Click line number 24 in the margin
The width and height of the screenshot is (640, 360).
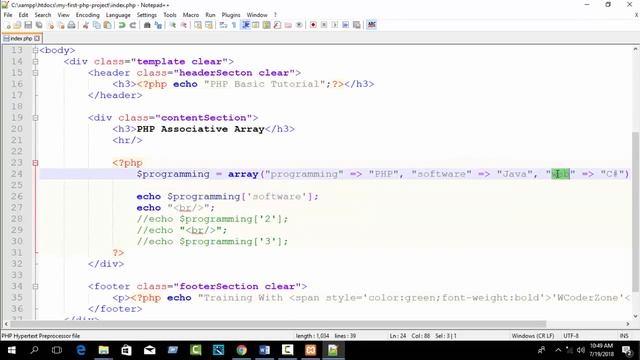(17, 174)
